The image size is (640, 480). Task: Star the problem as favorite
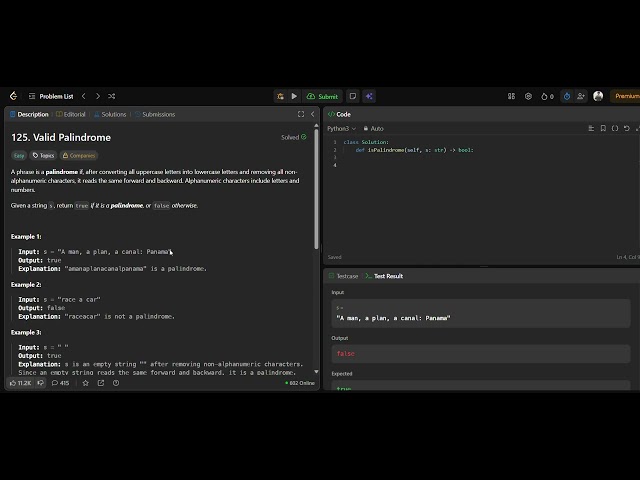pos(86,383)
